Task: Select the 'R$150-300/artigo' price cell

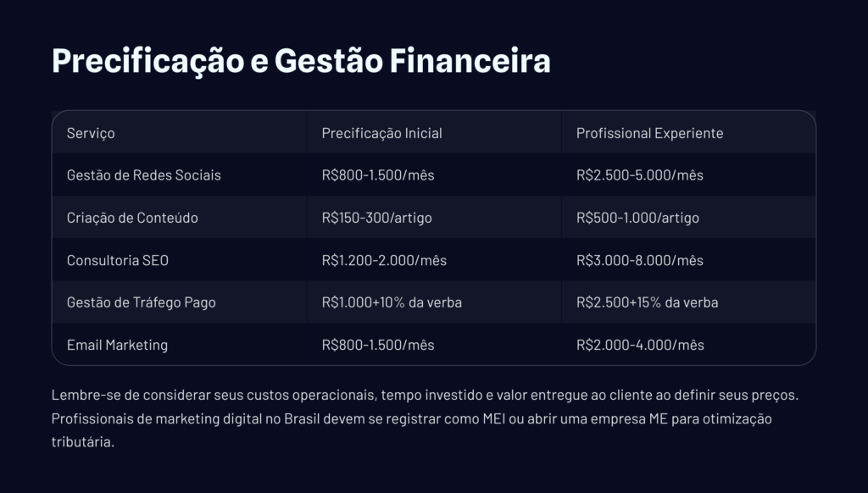Action: 376,218
